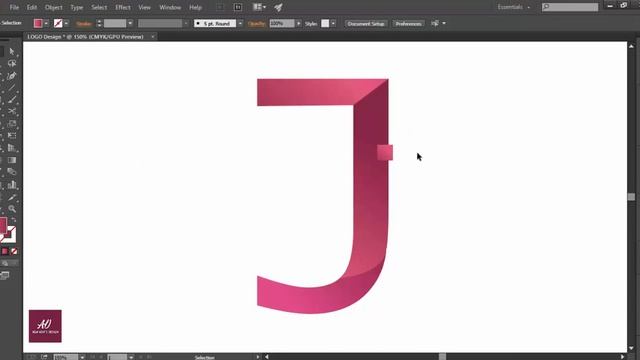Pick the Column Graph tool

12,185
